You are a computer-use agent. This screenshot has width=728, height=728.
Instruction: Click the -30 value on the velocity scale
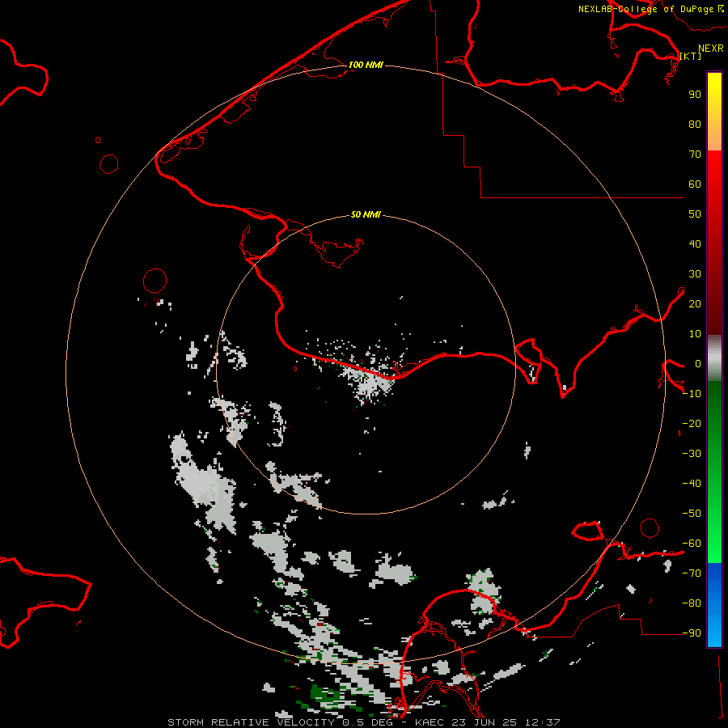pos(692,454)
